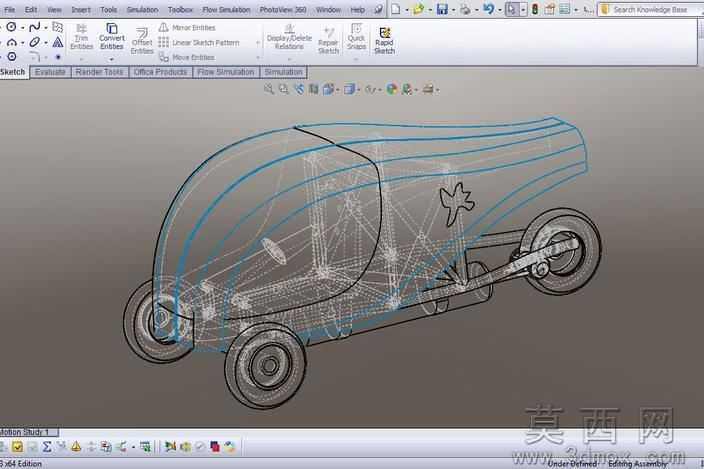Click the Repair Sketch tool
Viewport: 704px width, 469px height.
point(328,41)
